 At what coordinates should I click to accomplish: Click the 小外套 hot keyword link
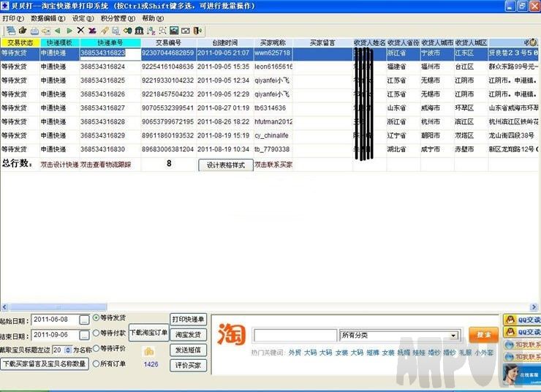tap(484, 353)
